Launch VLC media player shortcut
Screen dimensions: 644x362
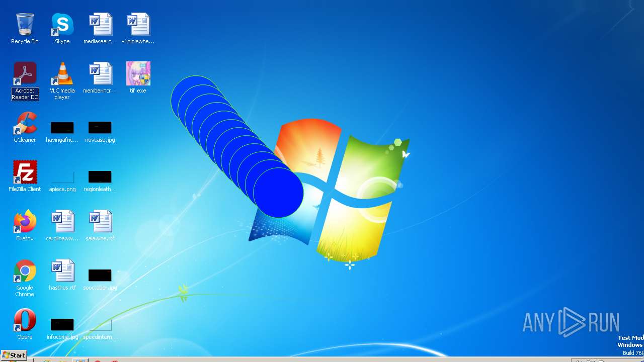click(62, 81)
